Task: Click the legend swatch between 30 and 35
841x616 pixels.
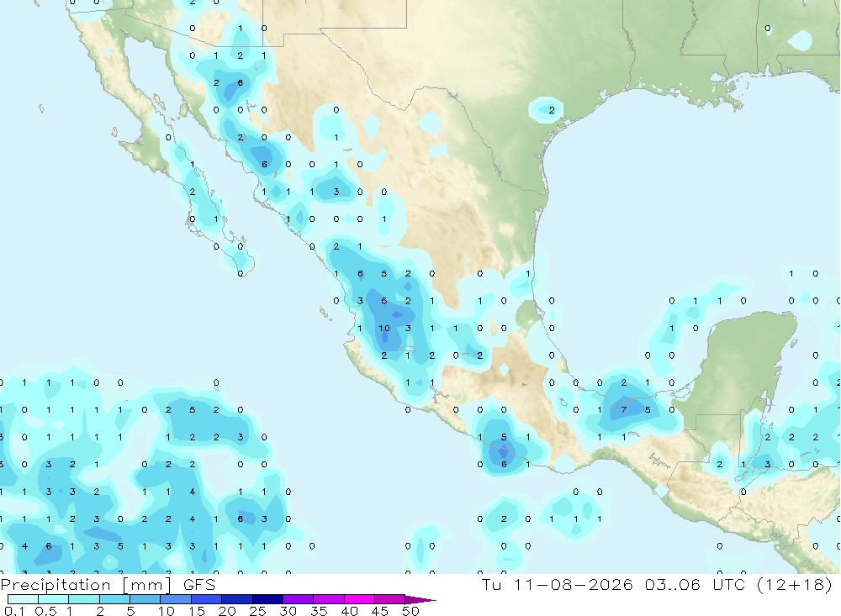Action: [299, 599]
